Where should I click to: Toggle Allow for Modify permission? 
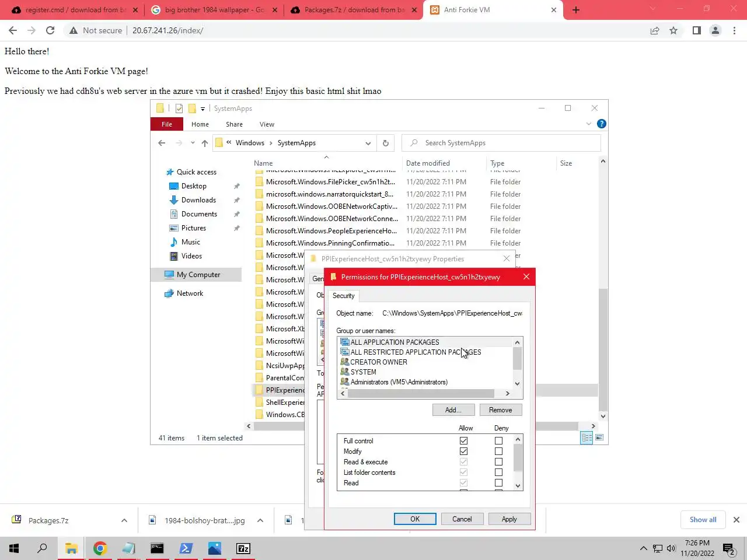463,452
